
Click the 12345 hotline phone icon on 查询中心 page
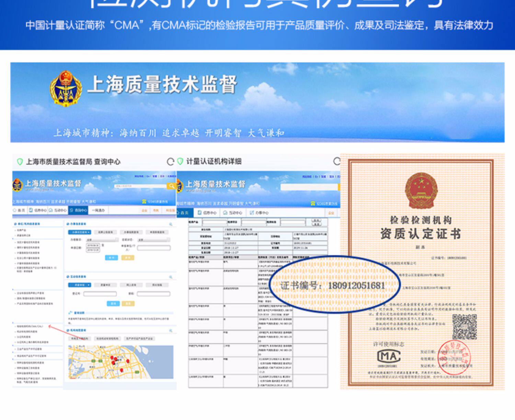pos(145,202)
